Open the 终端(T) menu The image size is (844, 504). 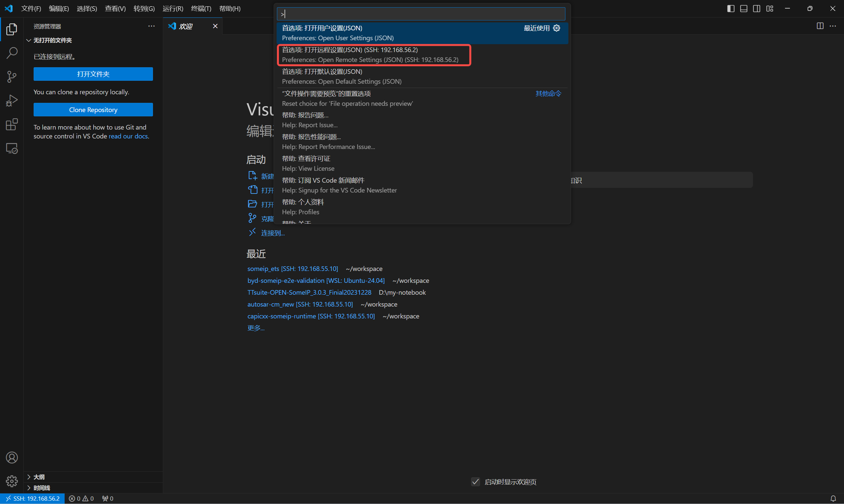(201, 9)
